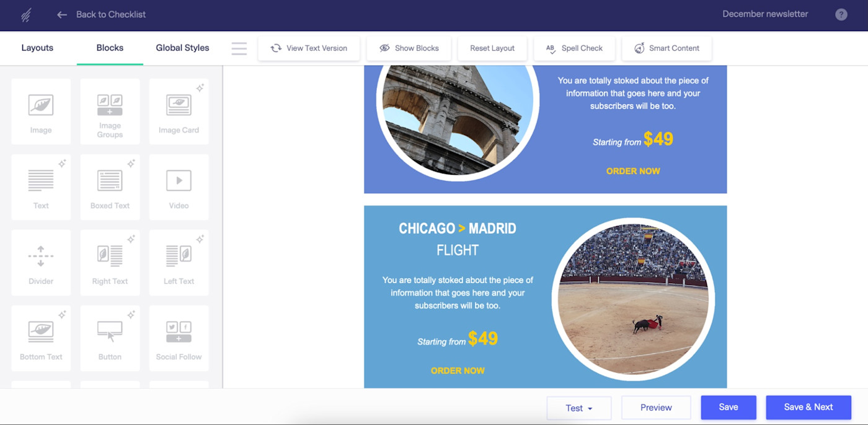Add a Divider block
This screenshot has height=425, width=868.
click(41, 263)
